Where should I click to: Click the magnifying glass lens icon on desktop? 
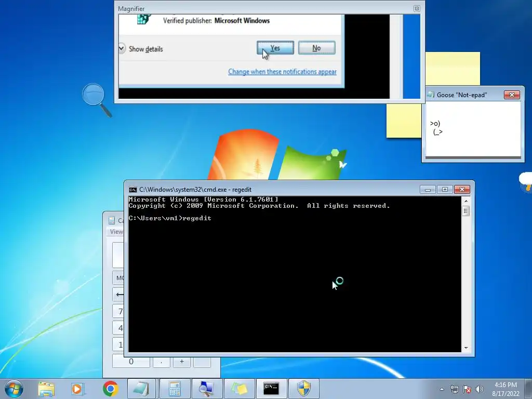(97, 100)
